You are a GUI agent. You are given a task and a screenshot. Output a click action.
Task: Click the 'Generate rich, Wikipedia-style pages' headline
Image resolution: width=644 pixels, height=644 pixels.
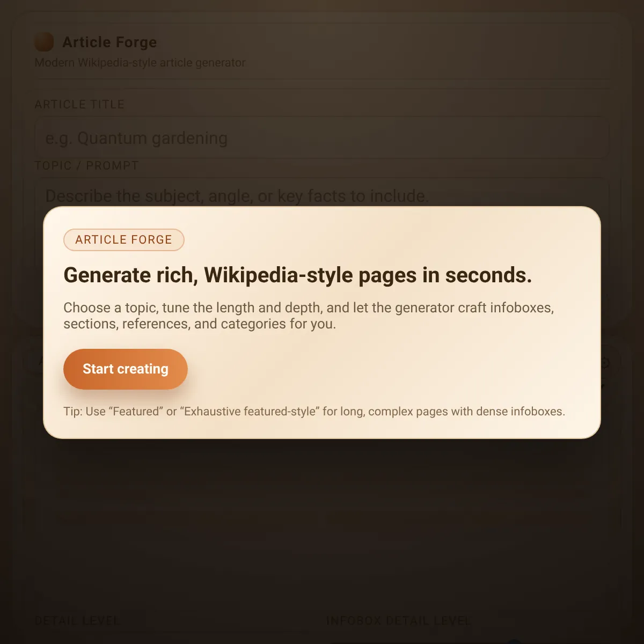click(x=298, y=275)
